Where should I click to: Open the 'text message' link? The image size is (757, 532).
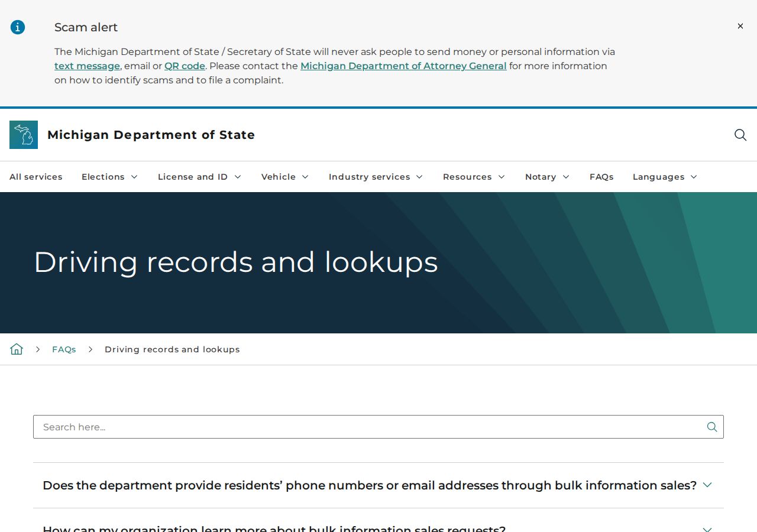(87, 66)
